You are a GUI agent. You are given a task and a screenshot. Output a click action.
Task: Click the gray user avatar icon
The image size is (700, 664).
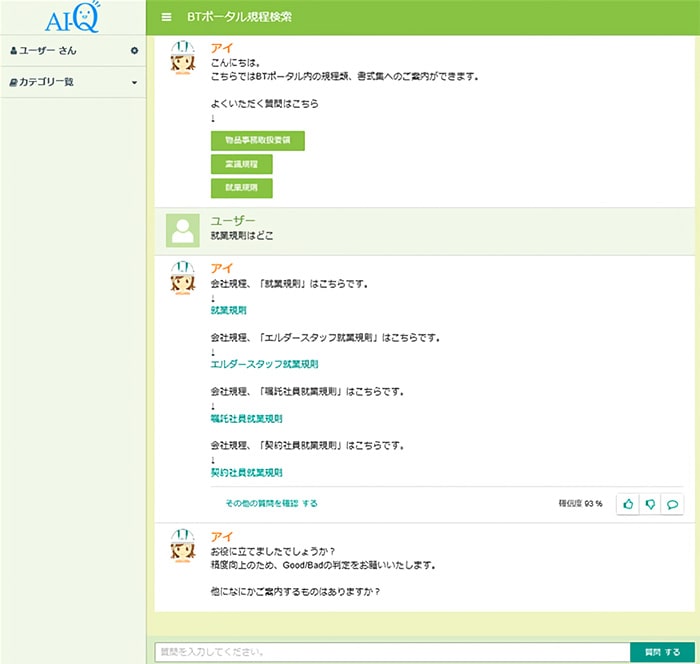pos(182,230)
